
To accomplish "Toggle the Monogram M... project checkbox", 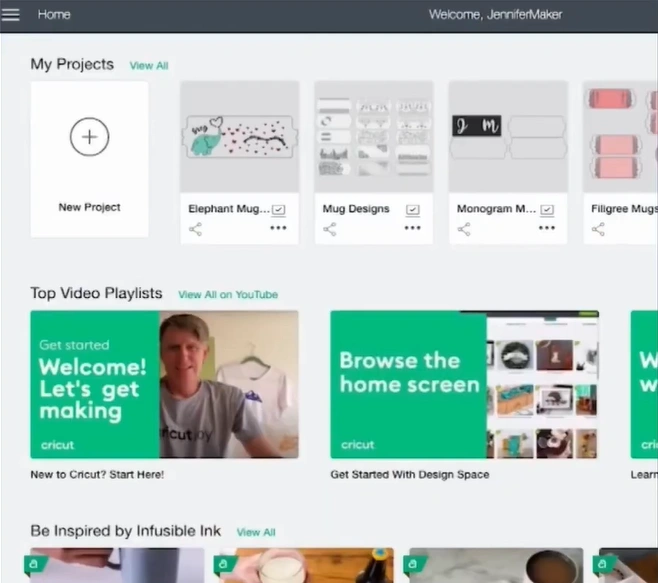I will pos(547,209).
